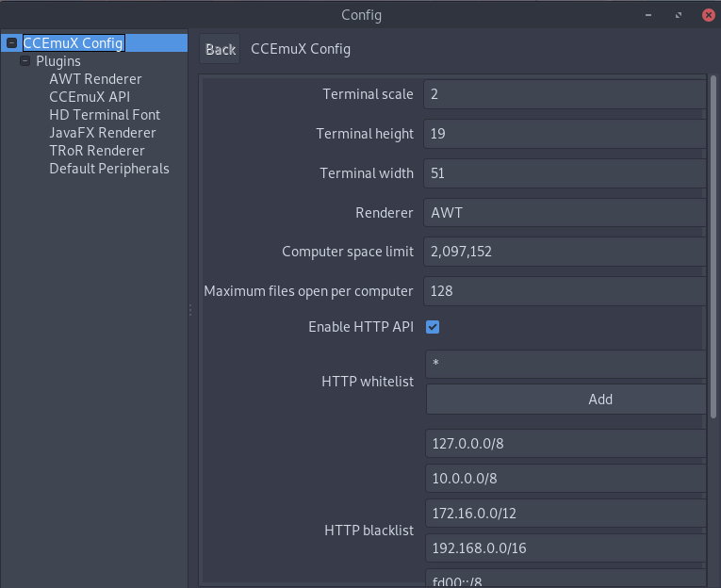721x588 pixels.
Task: Click the vertical scrollbar of config panel
Action: (713, 247)
